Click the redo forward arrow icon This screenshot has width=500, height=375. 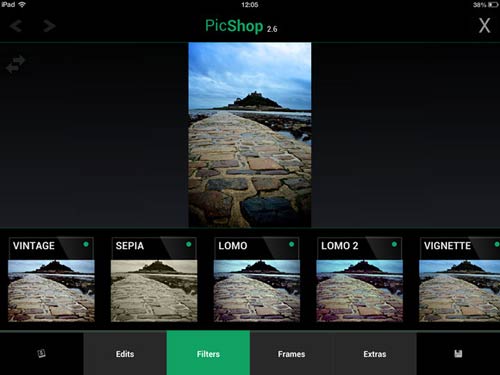pos(49,26)
